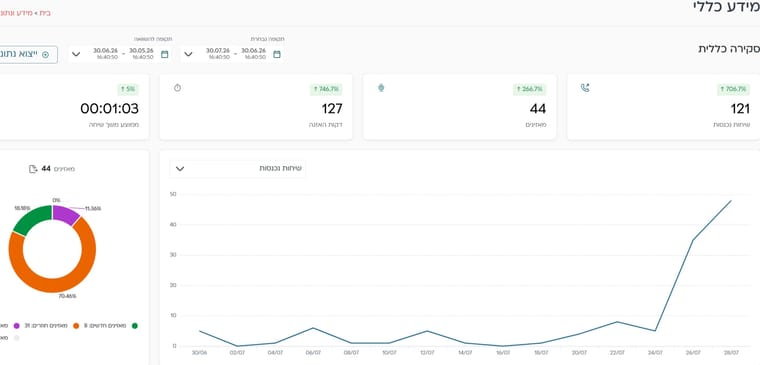Toggle the orange legend dot for new listeners

click(76, 326)
